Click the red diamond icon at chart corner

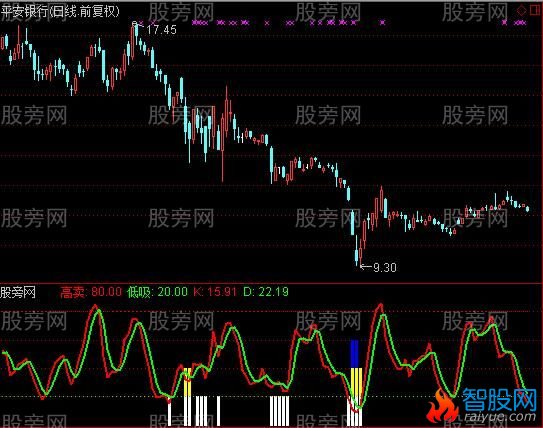(x=522, y=11)
